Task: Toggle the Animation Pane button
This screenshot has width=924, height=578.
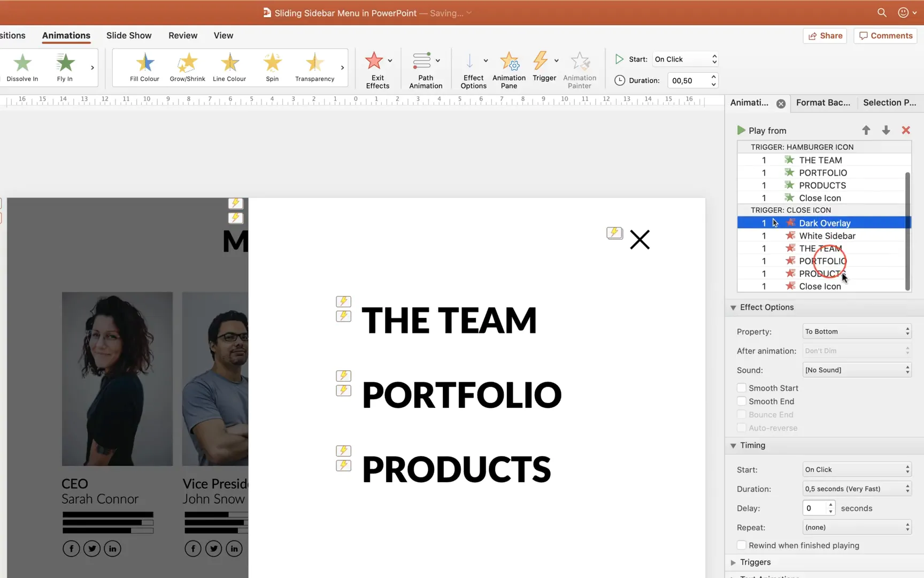Action: pyautogui.click(x=509, y=70)
